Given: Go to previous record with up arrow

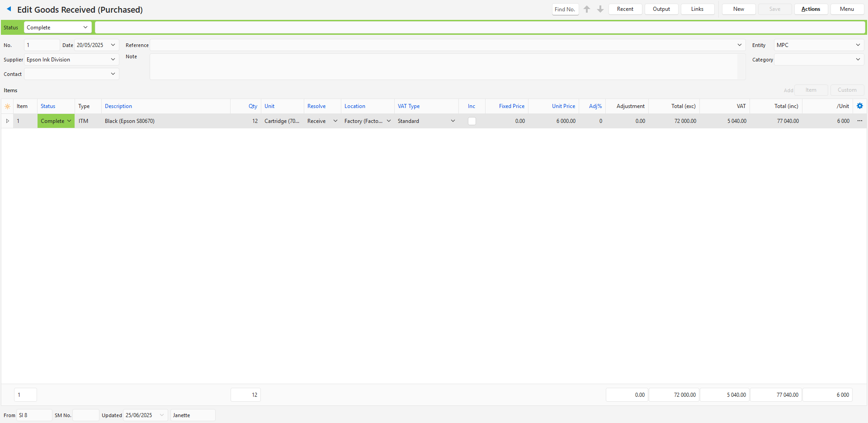Looking at the screenshot, I should (587, 9).
